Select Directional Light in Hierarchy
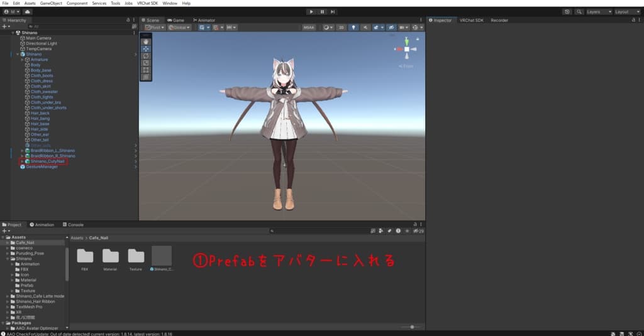Viewport: 644px width, 336px height. 42,43
